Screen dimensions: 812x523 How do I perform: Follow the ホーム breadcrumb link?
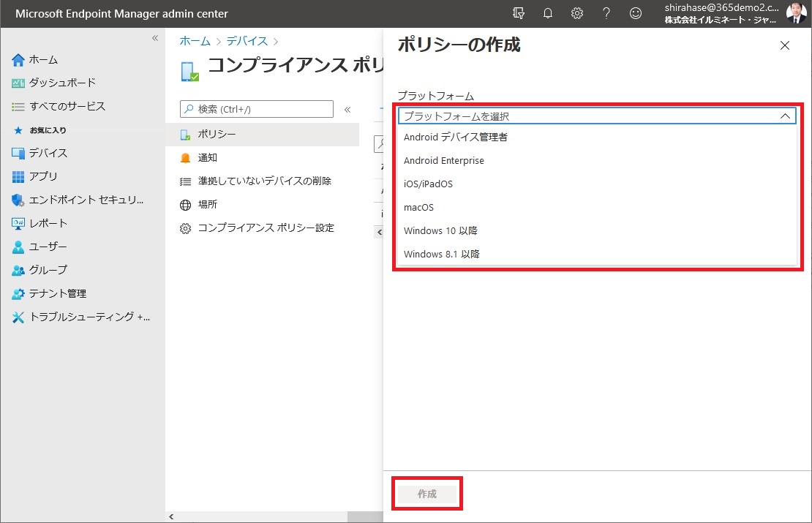[x=195, y=41]
